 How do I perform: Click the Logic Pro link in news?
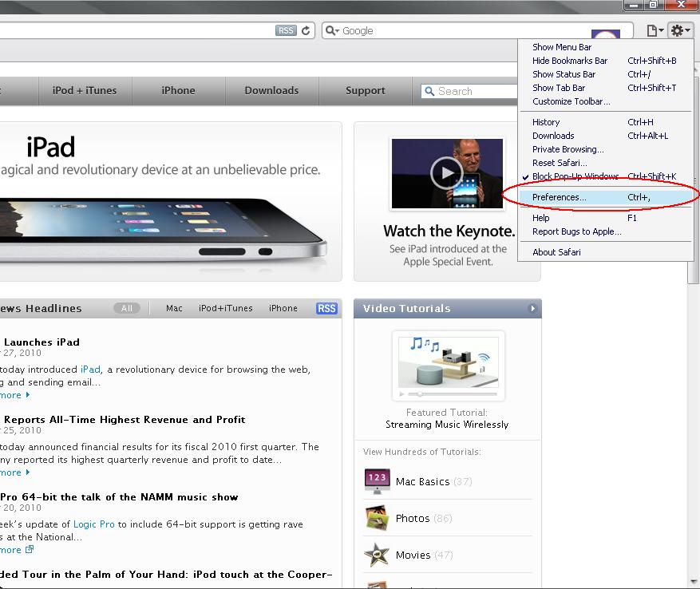click(93, 524)
